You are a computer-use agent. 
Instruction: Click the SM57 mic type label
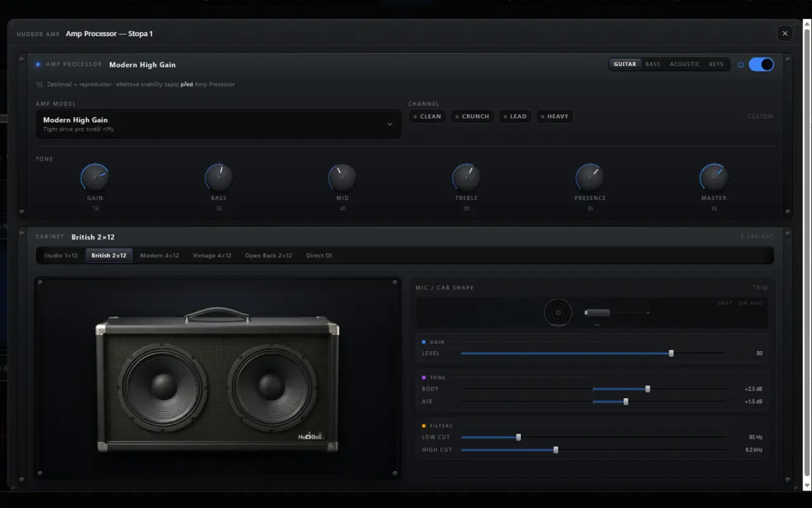(x=724, y=303)
